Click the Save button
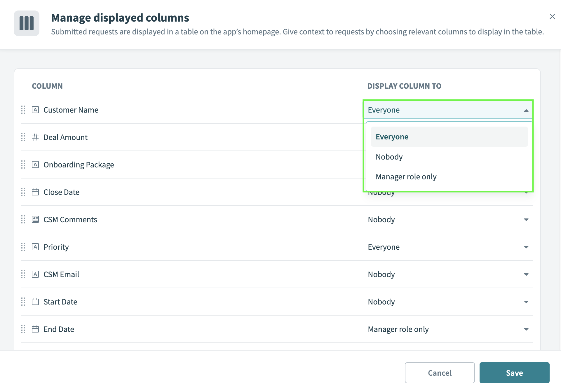This screenshot has height=392, width=561. pos(514,372)
